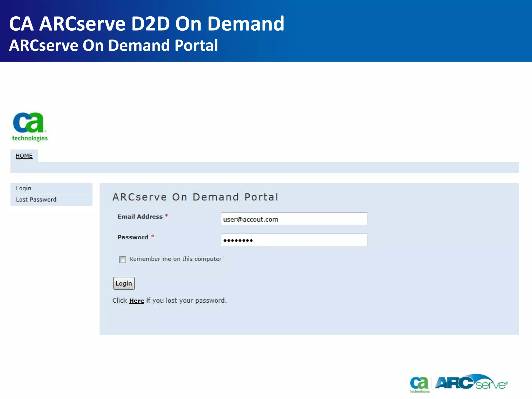Click the CA ARCserve logo in footer
The height and width of the screenshot is (399, 532).
[x=459, y=383]
